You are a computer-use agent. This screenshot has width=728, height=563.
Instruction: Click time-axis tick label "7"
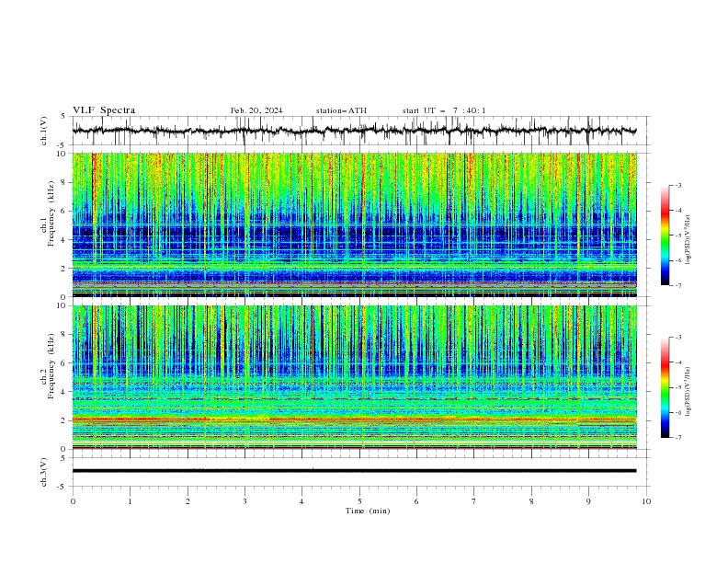coord(474,501)
